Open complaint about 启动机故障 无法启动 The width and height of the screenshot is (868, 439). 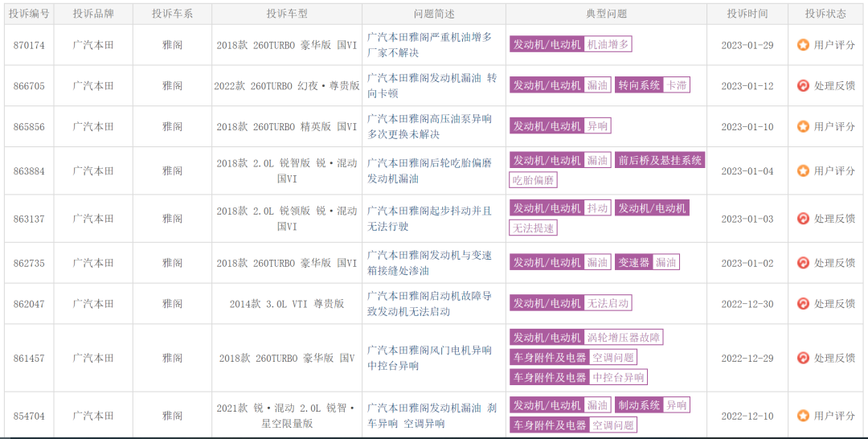click(429, 304)
